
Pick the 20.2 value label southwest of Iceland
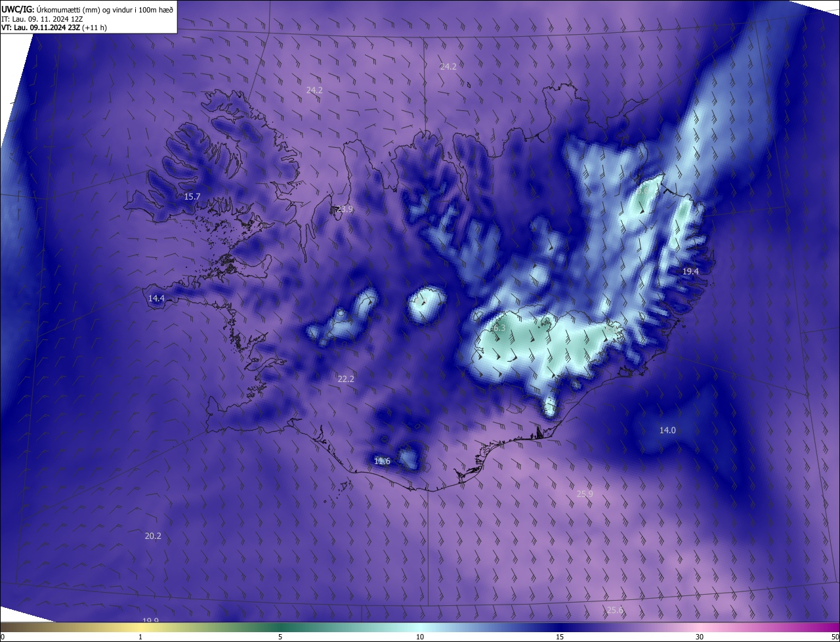(153, 536)
